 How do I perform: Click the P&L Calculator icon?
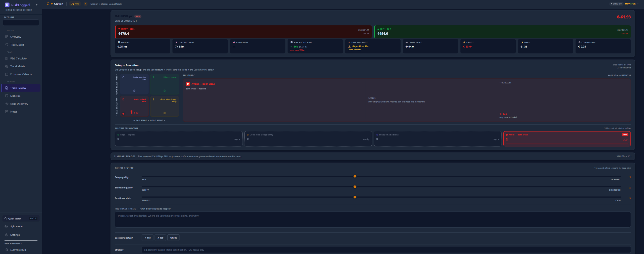pyautogui.click(x=7, y=59)
